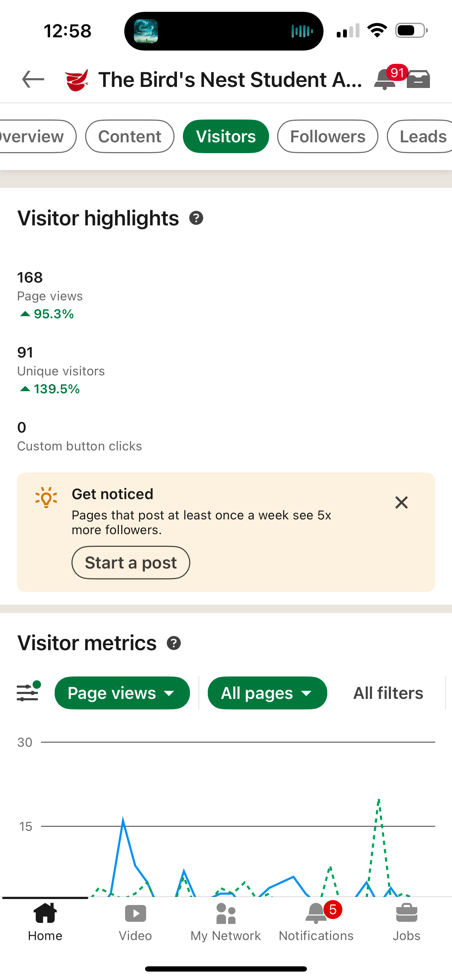Open All filters
The height and width of the screenshot is (980, 452).
388,693
